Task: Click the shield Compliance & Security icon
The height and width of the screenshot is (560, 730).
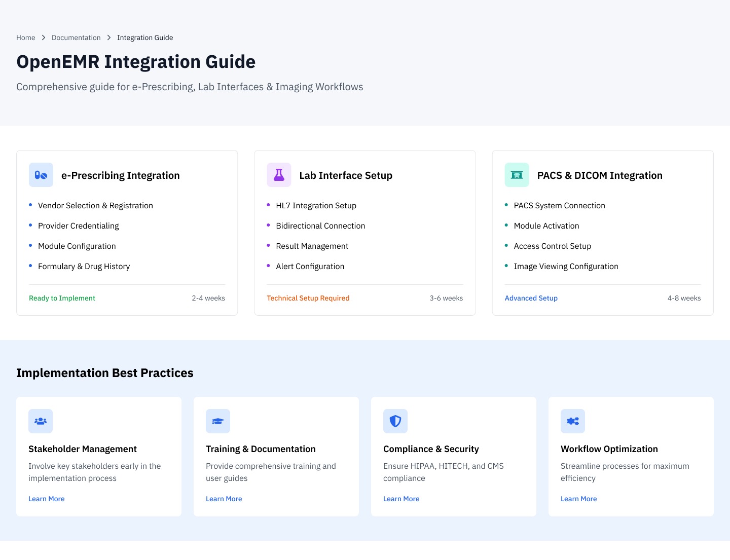Action: point(395,421)
